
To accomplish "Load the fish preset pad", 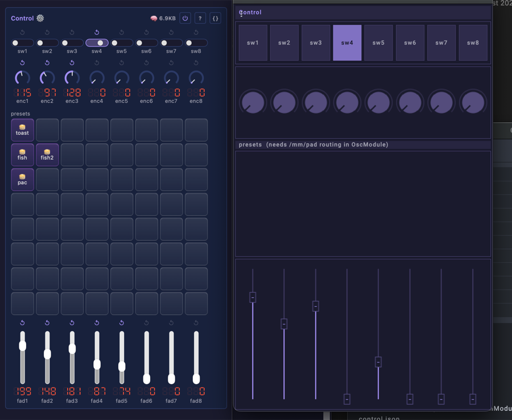I will (22, 155).
